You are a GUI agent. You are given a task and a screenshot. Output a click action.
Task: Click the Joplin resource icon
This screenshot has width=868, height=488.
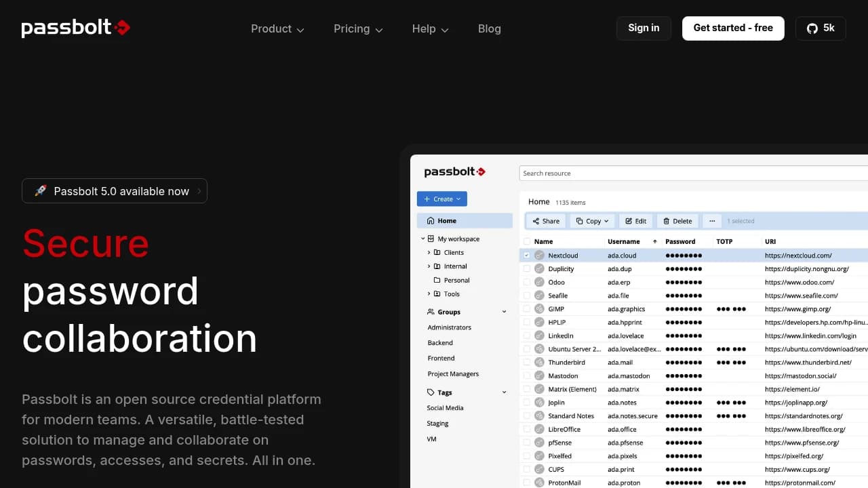click(x=540, y=403)
